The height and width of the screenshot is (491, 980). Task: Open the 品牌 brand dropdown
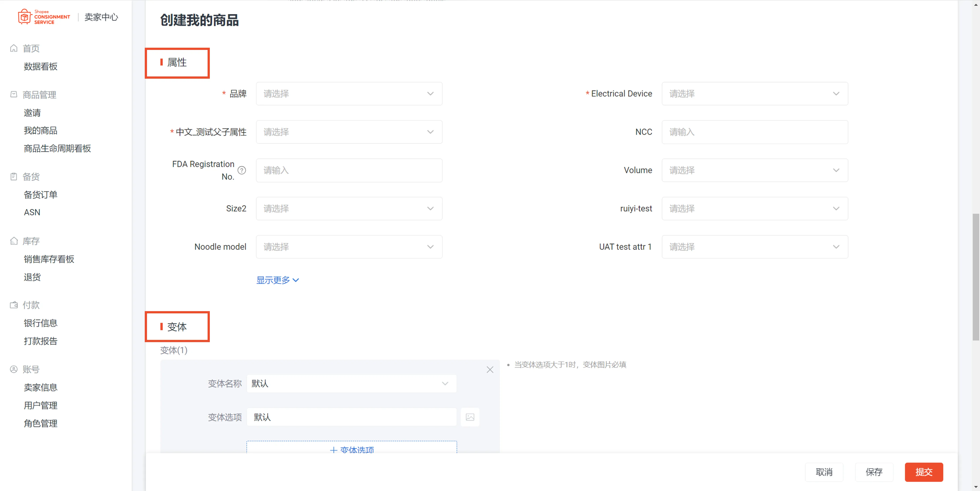[349, 94]
